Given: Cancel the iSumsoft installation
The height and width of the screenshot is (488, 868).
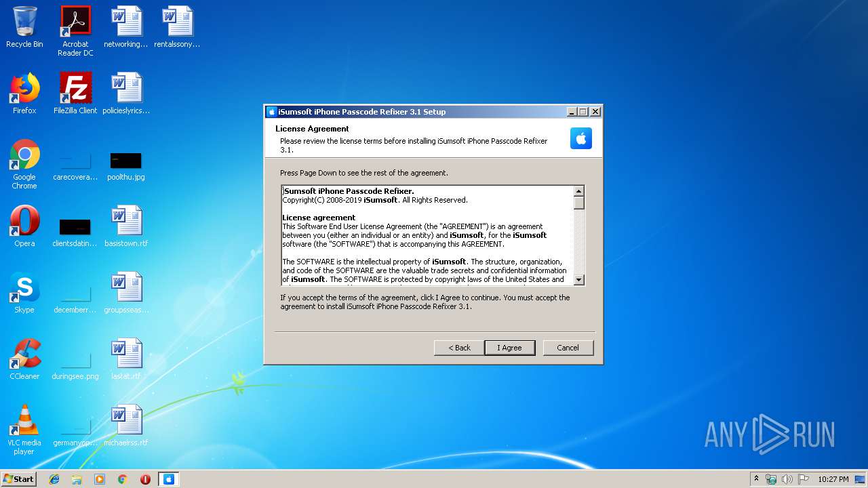Looking at the screenshot, I should [568, 348].
